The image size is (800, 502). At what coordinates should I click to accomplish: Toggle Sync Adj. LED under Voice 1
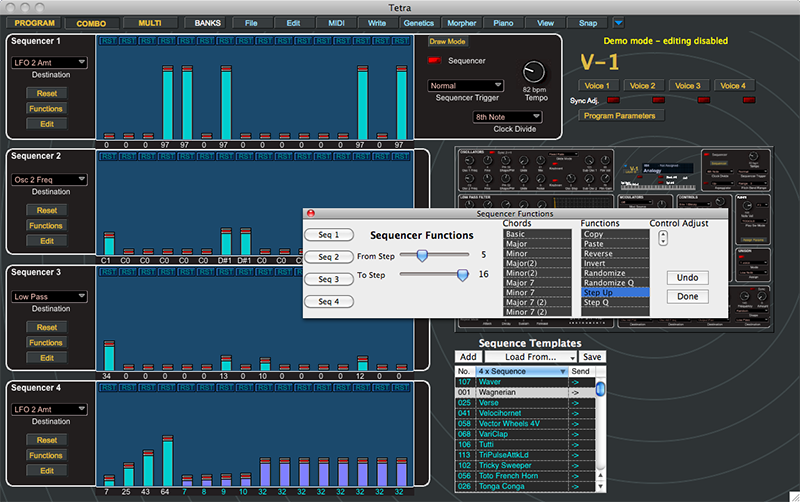point(613,101)
